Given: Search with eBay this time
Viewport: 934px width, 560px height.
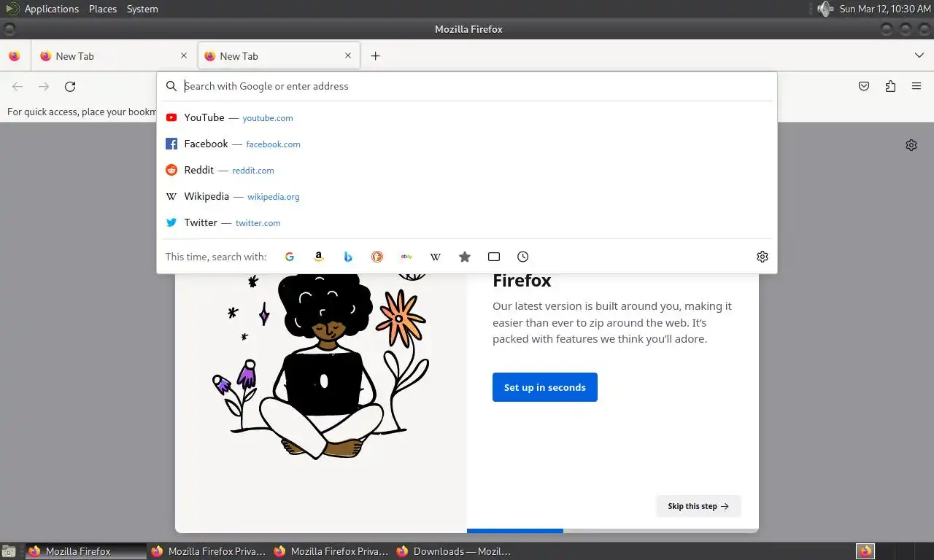Looking at the screenshot, I should tap(406, 257).
